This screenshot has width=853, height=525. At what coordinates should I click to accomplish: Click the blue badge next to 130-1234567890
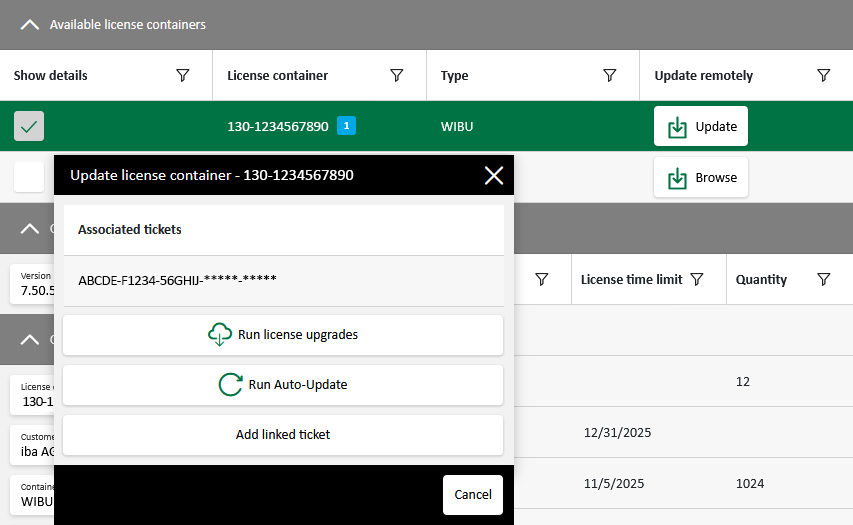click(346, 126)
